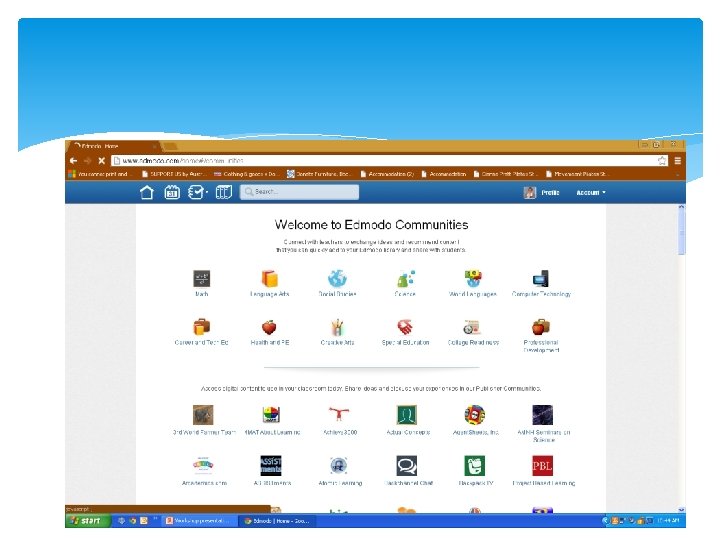Open the World Languages community icon
The width and height of the screenshot is (720, 540).
click(x=472, y=278)
